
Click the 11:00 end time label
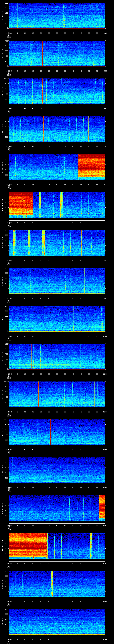click(105, 374)
